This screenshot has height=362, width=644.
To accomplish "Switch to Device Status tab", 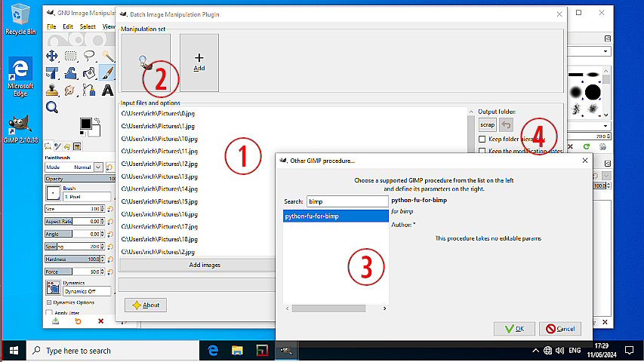I will coord(58,146).
